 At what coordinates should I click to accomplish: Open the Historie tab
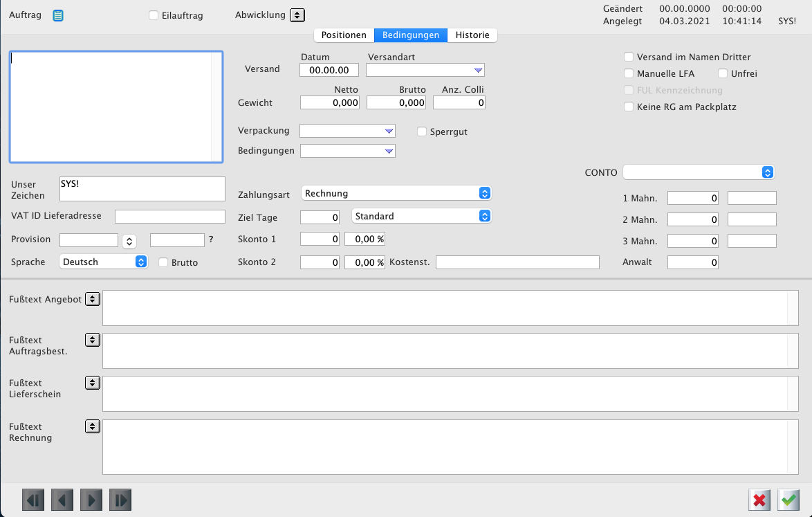coord(472,35)
